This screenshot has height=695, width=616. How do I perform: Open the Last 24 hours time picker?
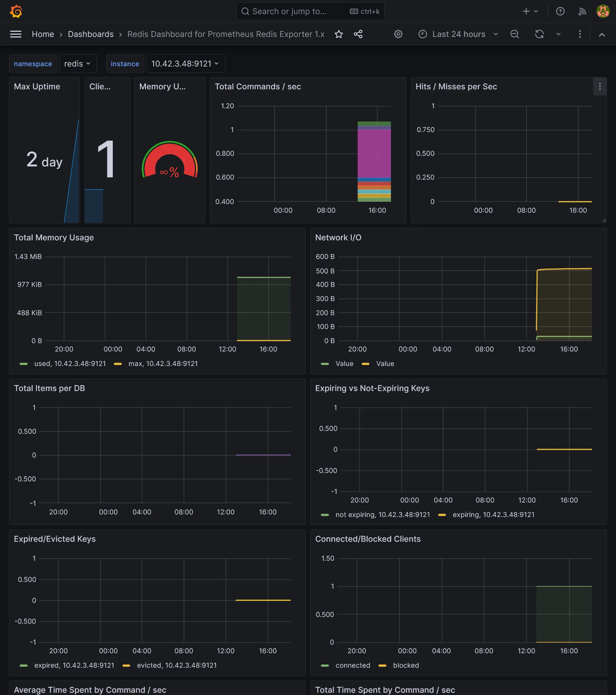[458, 34]
